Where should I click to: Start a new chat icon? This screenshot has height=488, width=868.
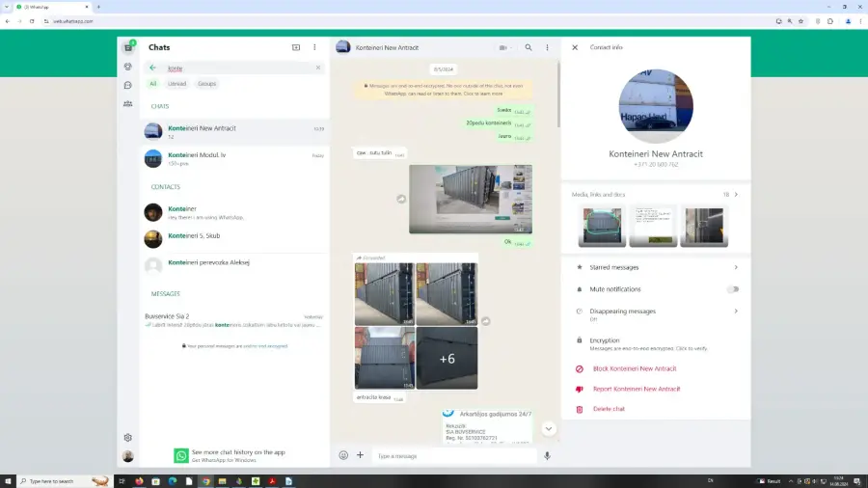296,47
